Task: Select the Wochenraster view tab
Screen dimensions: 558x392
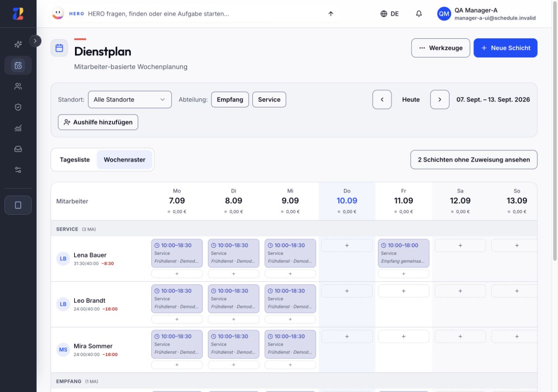Action: coord(124,160)
